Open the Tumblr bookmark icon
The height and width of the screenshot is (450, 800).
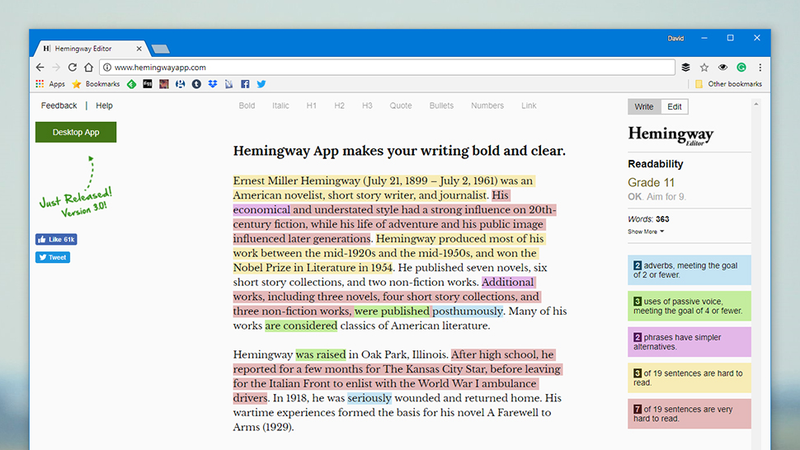196,84
